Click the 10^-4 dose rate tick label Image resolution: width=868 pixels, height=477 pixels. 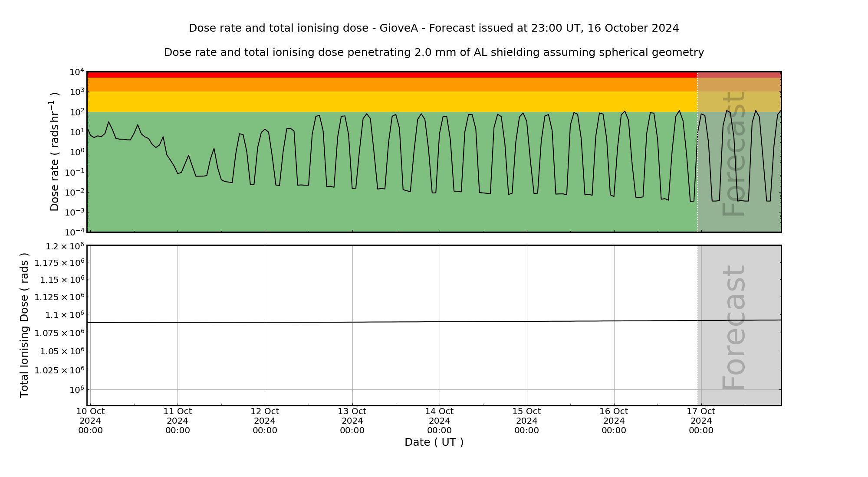tap(74, 232)
